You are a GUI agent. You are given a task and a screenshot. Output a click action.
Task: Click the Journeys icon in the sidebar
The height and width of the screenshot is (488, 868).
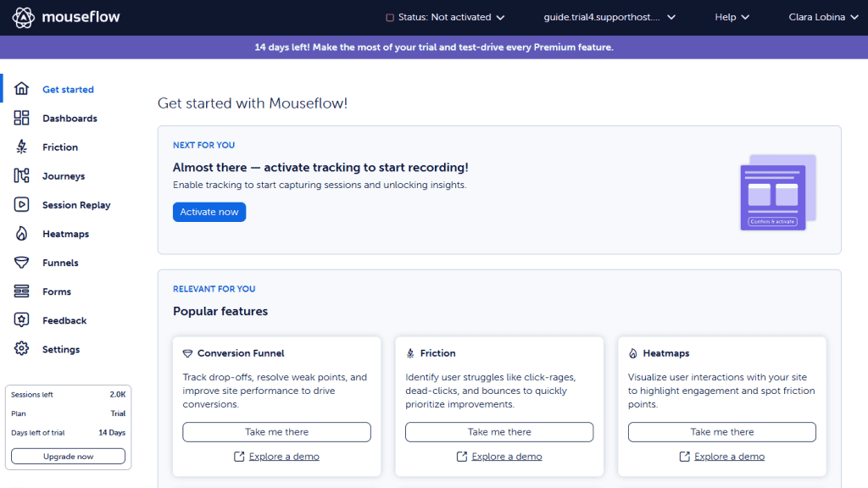click(x=21, y=175)
